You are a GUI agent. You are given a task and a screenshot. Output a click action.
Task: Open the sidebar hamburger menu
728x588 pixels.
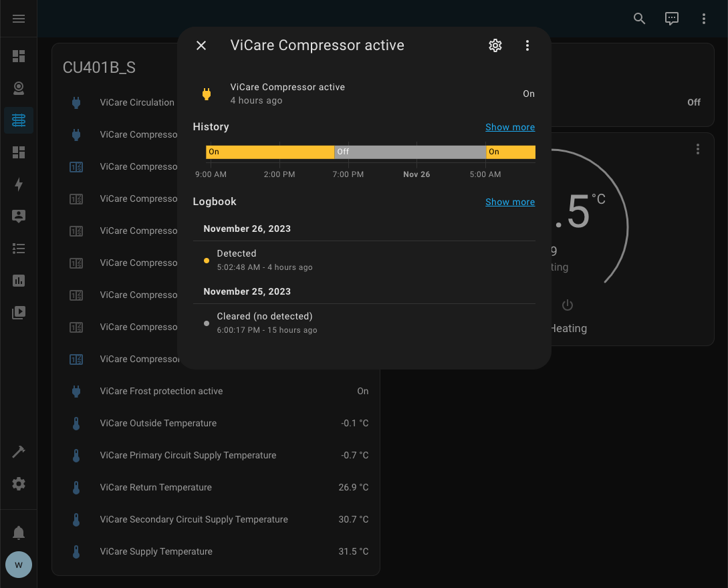click(x=19, y=19)
